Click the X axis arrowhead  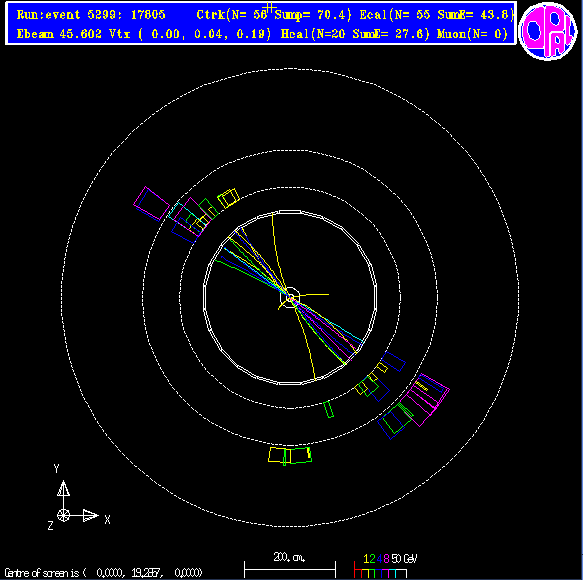(x=90, y=516)
